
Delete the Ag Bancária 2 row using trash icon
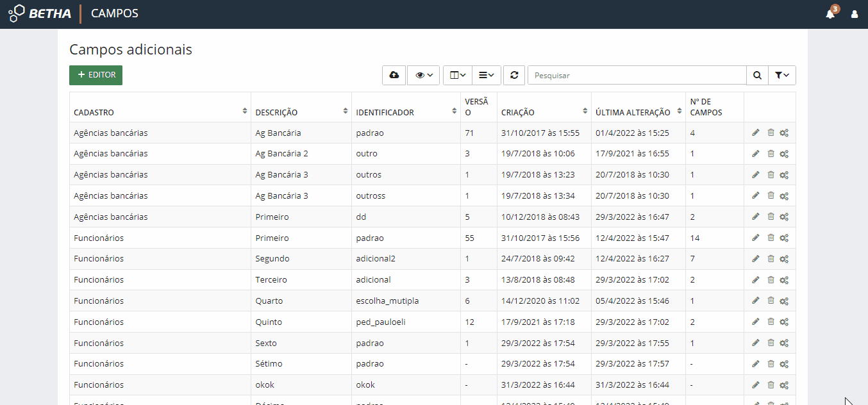click(771, 154)
